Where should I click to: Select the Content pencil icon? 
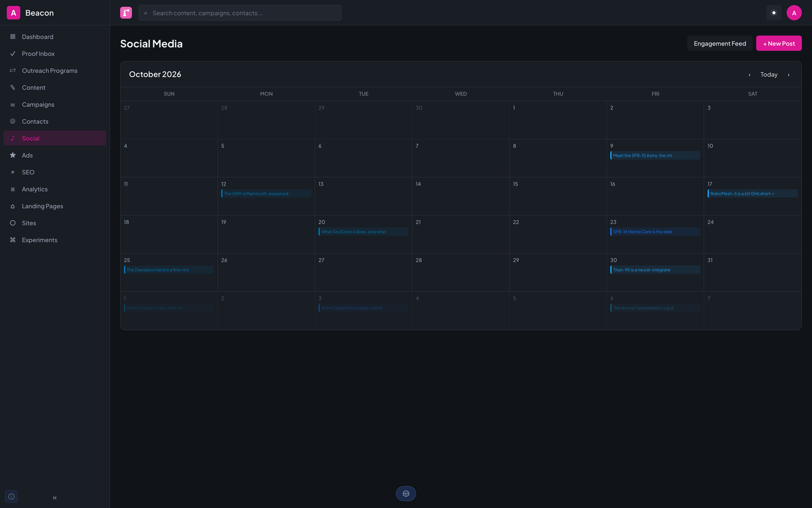click(x=12, y=87)
